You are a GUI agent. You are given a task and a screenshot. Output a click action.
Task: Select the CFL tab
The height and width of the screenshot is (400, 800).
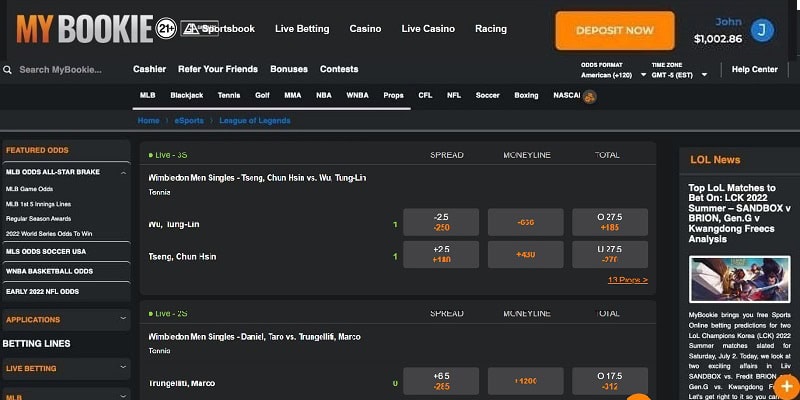click(x=425, y=95)
